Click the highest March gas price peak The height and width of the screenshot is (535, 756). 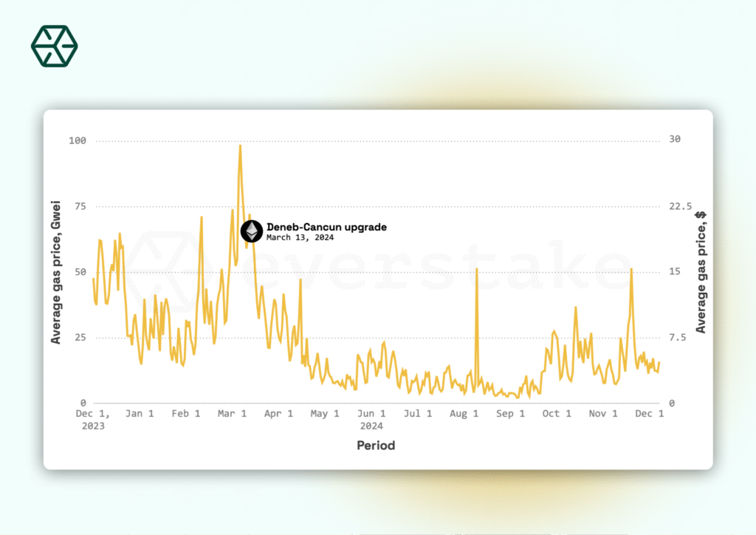point(240,146)
